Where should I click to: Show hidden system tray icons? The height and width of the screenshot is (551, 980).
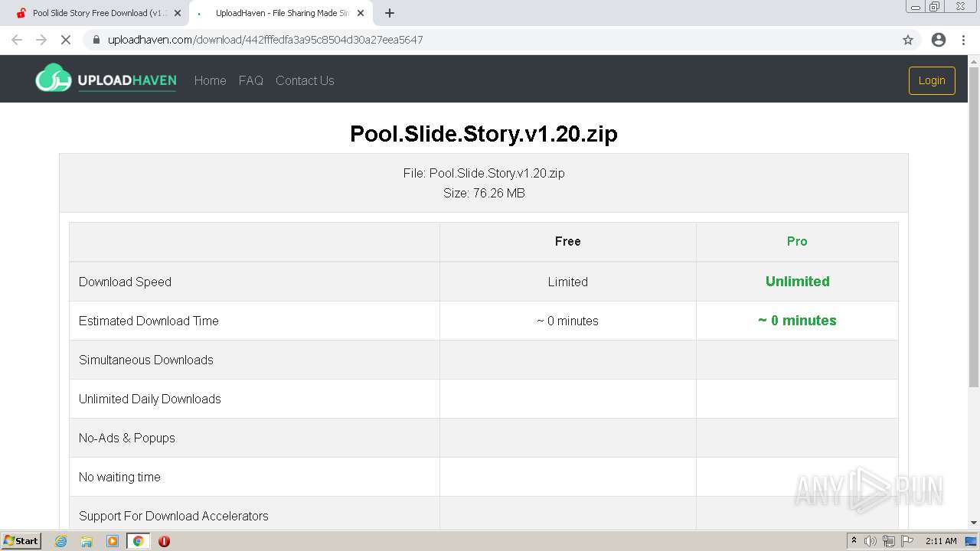[x=854, y=541]
